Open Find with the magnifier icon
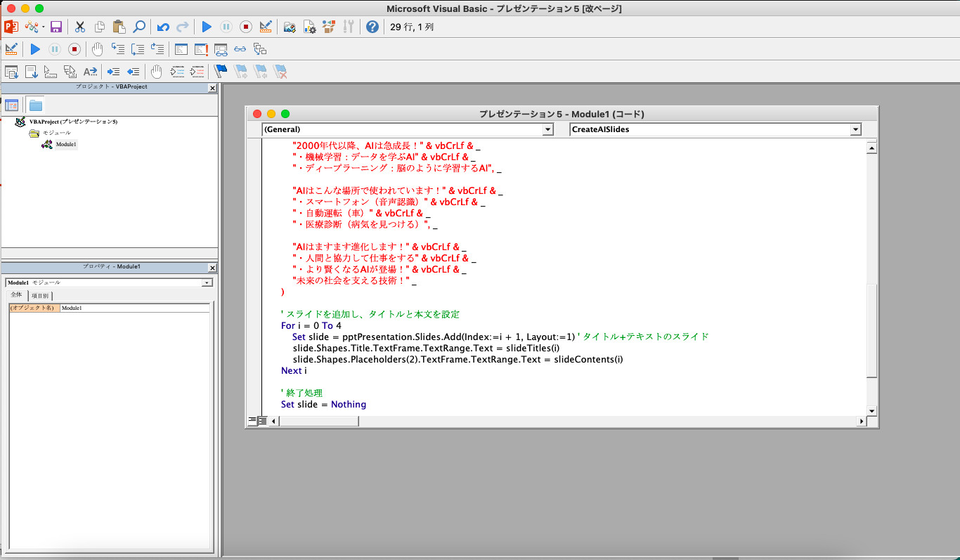The height and width of the screenshot is (560, 960). pos(139,27)
